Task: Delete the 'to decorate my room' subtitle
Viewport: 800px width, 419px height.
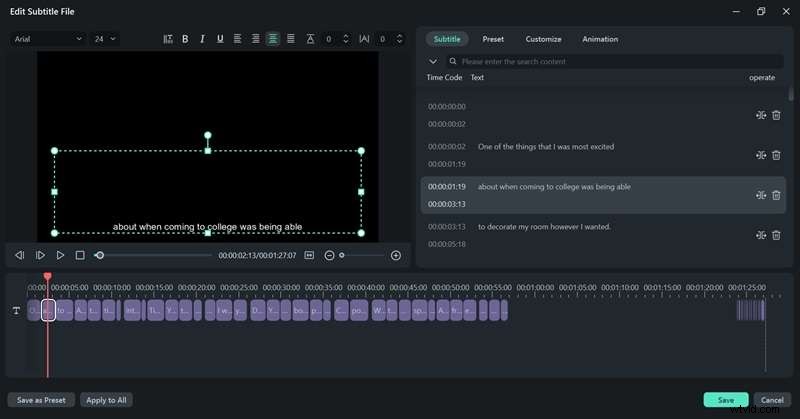Action: pos(776,235)
